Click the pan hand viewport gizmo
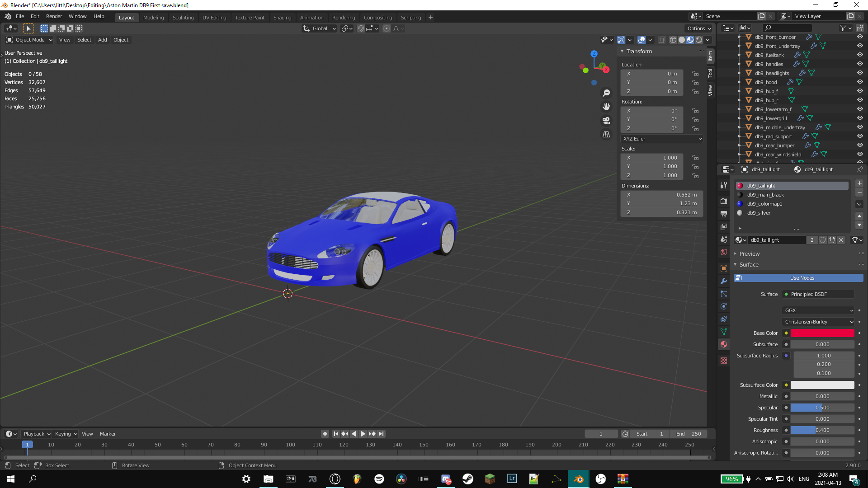The width and height of the screenshot is (868, 488). (x=606, y=107)
